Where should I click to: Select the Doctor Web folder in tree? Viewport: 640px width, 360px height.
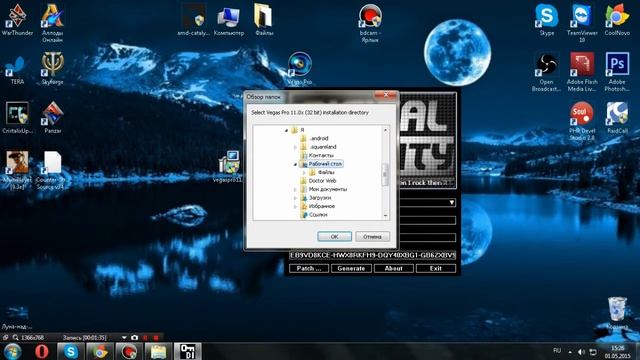pyautogui.click(x=322, y=181)
